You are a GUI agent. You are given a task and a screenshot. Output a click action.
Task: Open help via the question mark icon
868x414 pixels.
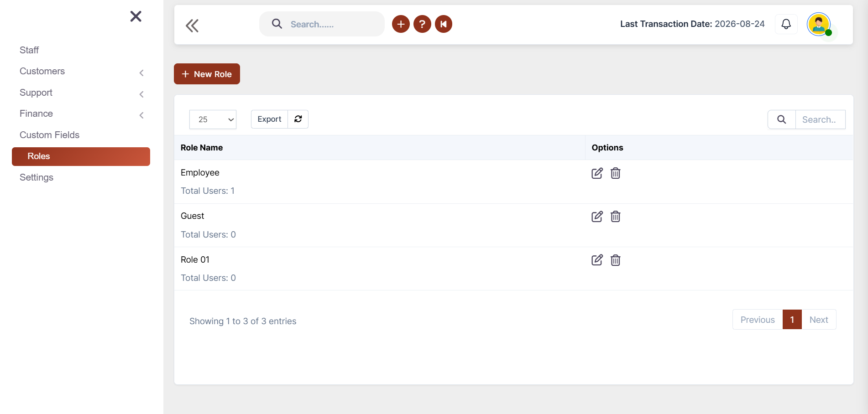click(x=422, y=24)
